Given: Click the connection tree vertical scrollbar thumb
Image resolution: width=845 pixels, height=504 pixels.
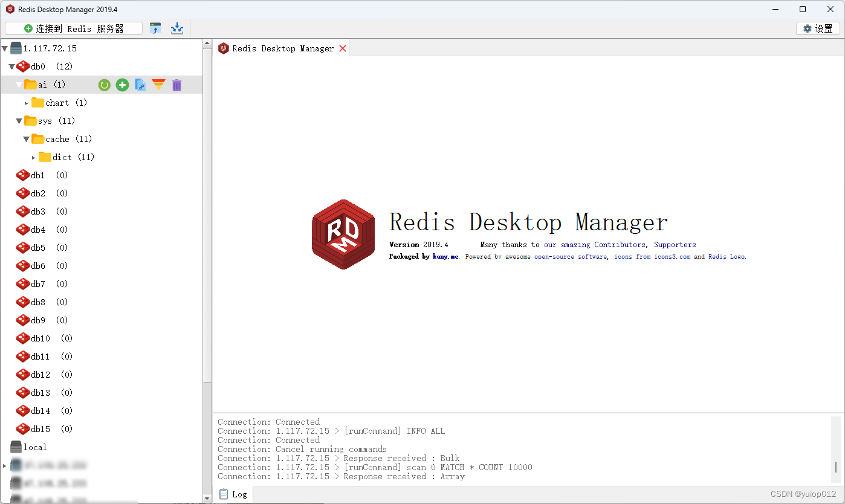Looking at the screenshot, I should [x=207, y=216].
